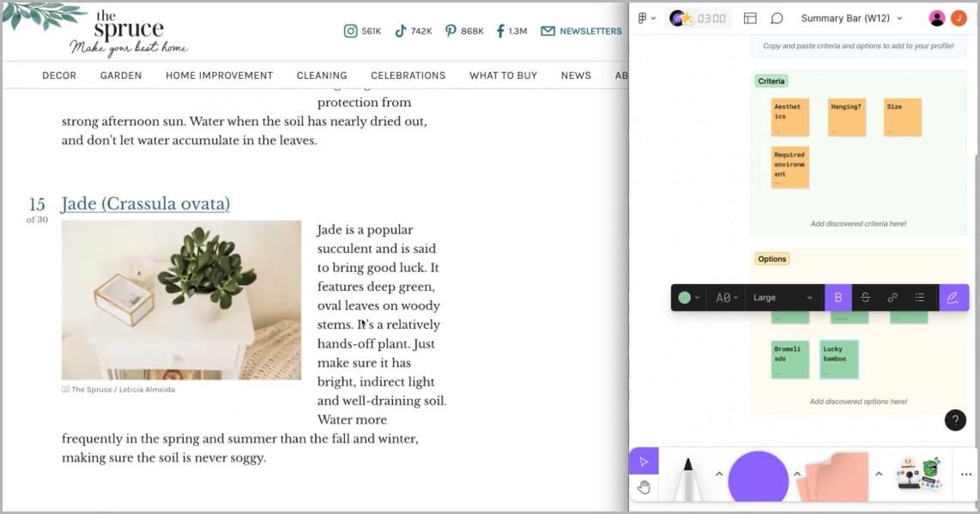Toggle bulleted list formatting
The height and width of the screenshot is (514, 980).
[919, 298]
